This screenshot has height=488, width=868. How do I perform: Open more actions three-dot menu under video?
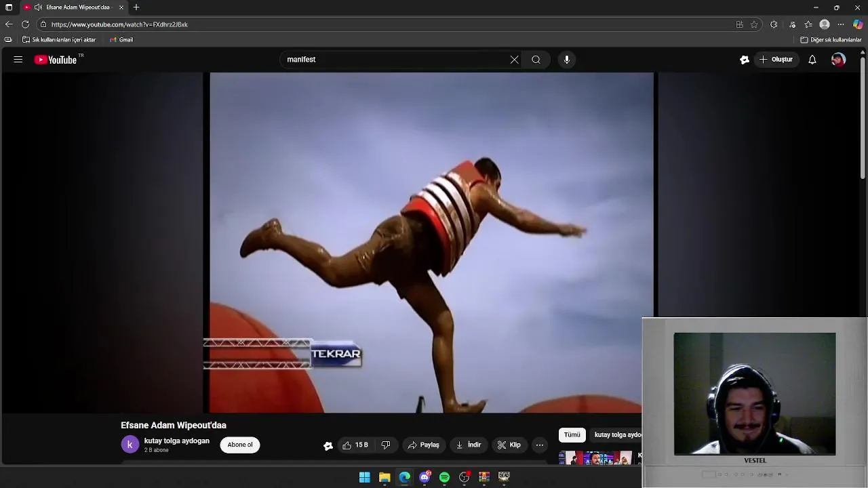539,445
